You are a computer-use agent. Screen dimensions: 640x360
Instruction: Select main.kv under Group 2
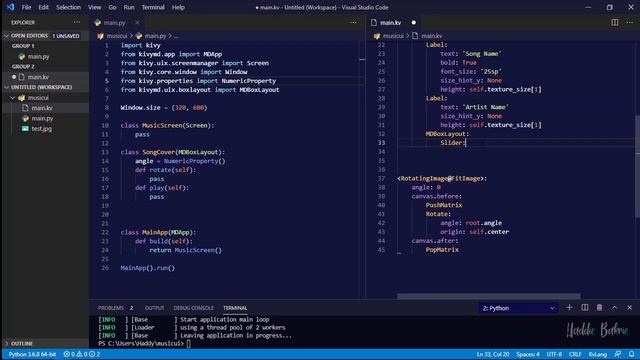coord(38,77)
